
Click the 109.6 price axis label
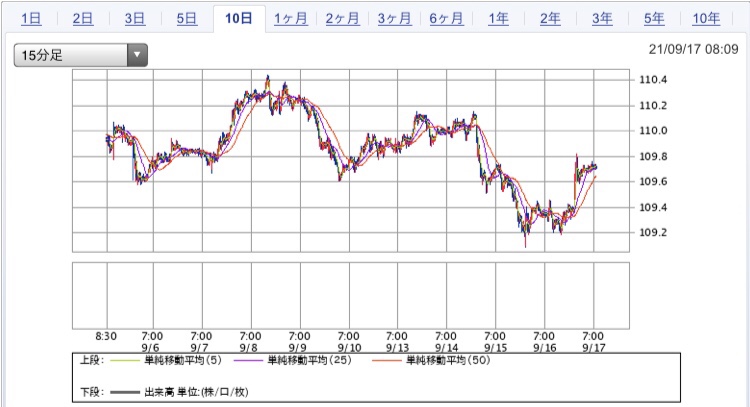point(653,182)
